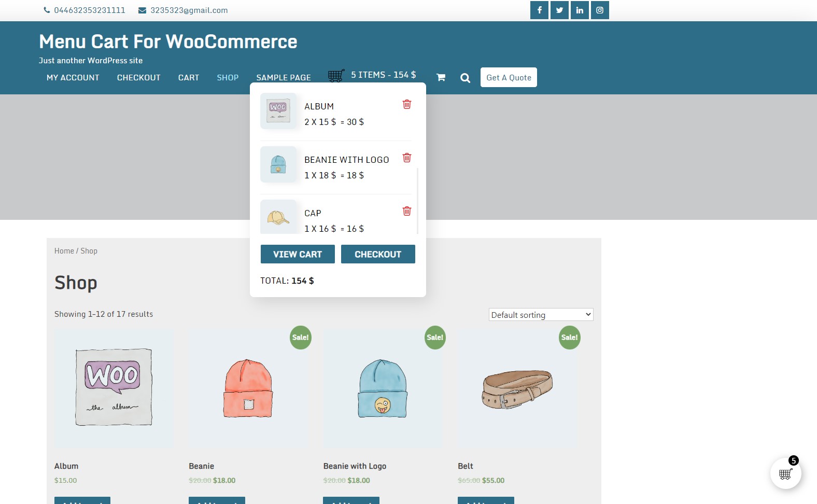The width and height of the screenshot is (817, 504).
Task: Click ALBUM item name in mini cart
Action: [319, 106]
